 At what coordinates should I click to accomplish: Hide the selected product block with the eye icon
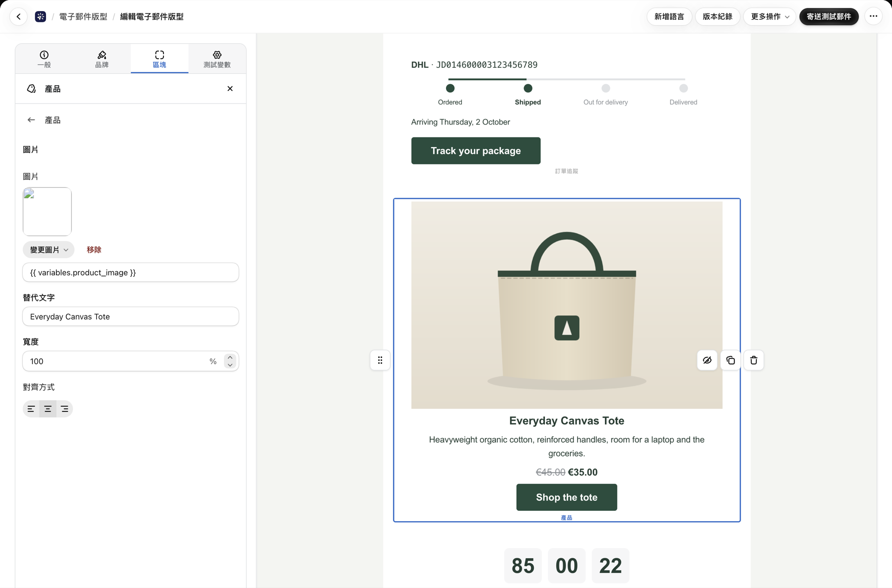(x=707, y=360)
